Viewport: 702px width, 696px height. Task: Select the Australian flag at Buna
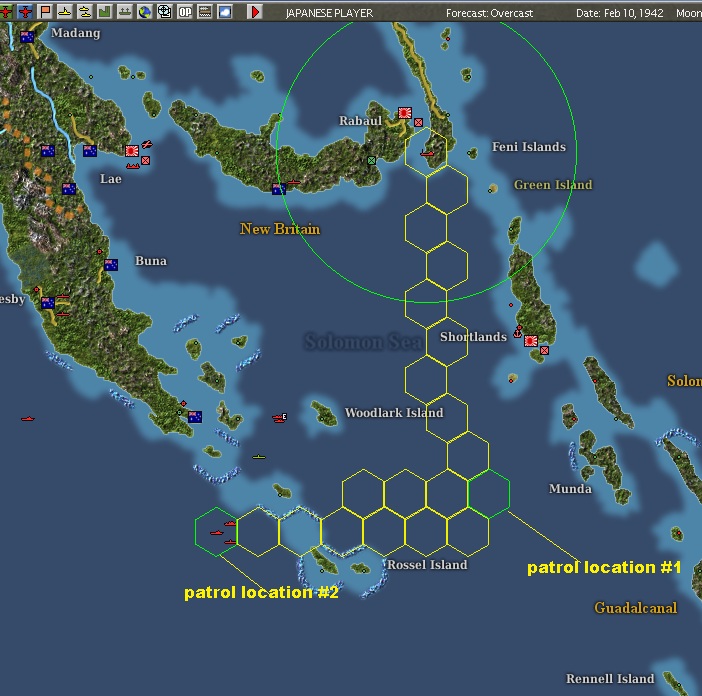coord(111,265)
